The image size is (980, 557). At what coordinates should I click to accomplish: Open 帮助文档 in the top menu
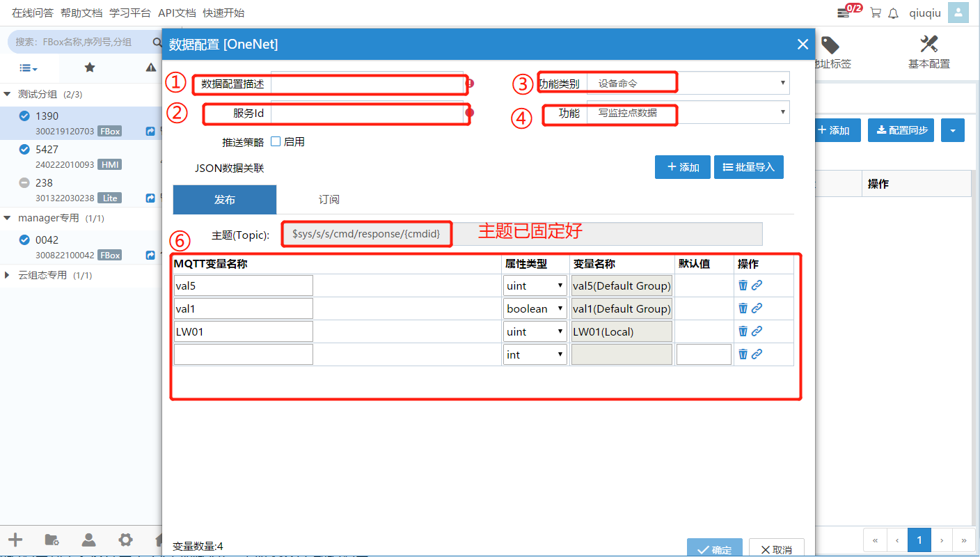pos(81,13)
